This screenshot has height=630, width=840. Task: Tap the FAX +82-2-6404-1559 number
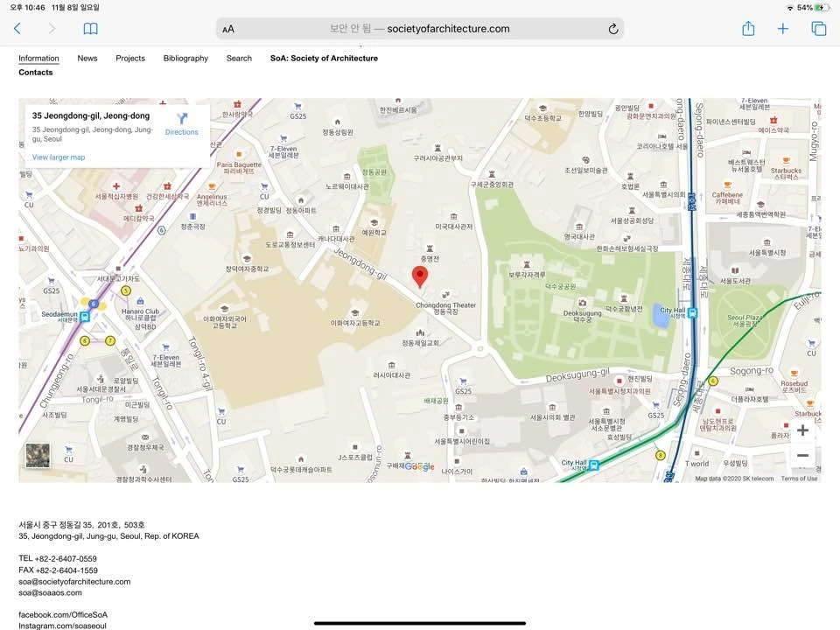(x=59, y=570)
